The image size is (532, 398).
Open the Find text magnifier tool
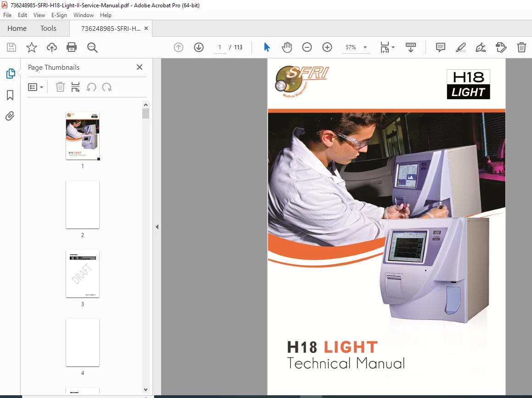92,47
